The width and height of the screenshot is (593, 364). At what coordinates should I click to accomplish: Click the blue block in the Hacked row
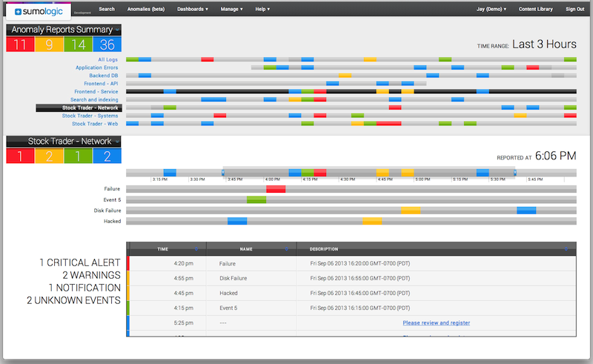237,221
